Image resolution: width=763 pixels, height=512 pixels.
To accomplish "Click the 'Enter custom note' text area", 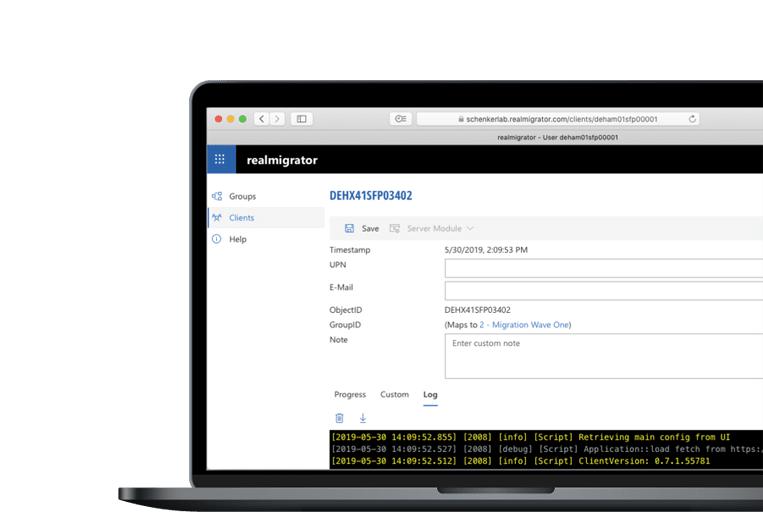I will click(603, 356).
